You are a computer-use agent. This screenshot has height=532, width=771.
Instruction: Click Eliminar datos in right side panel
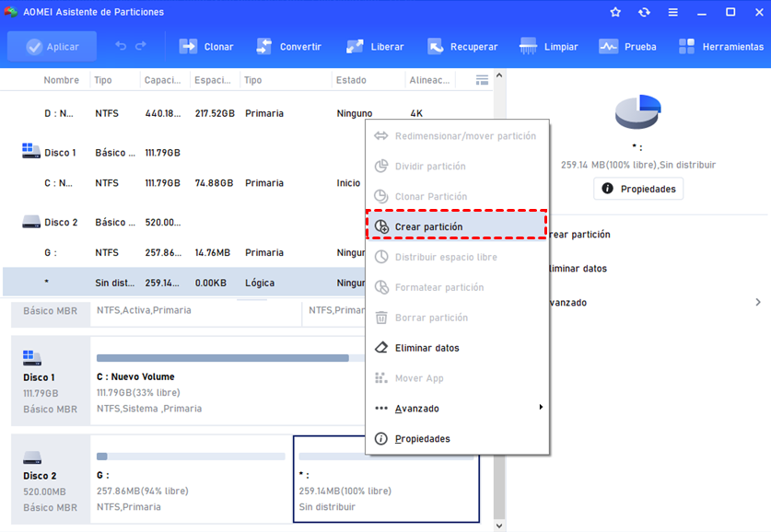(x=578, y=268)
